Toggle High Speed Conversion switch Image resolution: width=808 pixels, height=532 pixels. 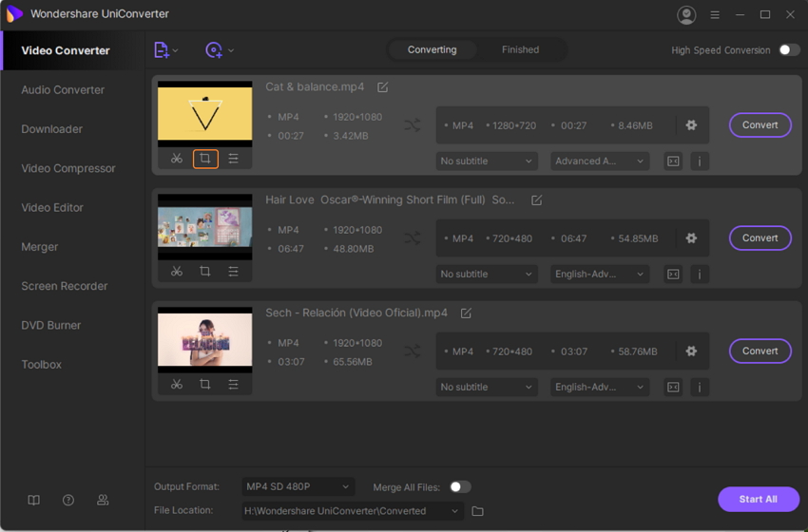pos(789,50)
